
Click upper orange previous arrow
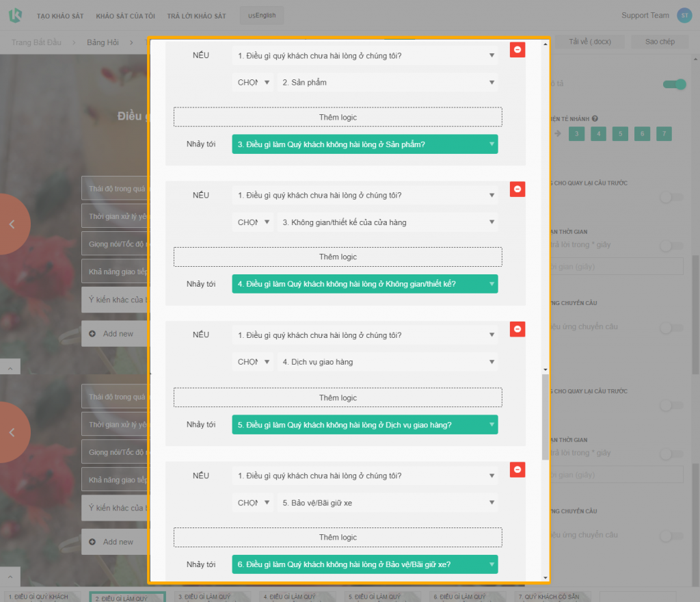pyautogui.click(x=12, y=224)
